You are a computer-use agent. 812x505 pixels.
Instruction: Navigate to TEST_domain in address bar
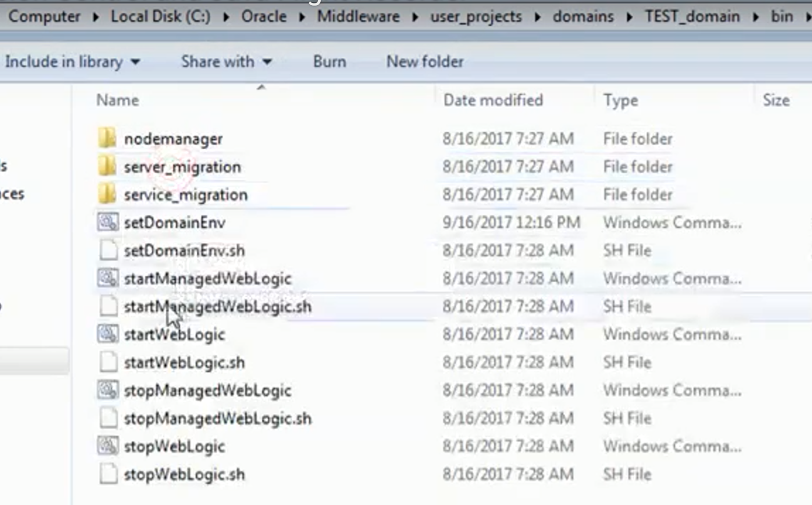[x=692, y=17]
